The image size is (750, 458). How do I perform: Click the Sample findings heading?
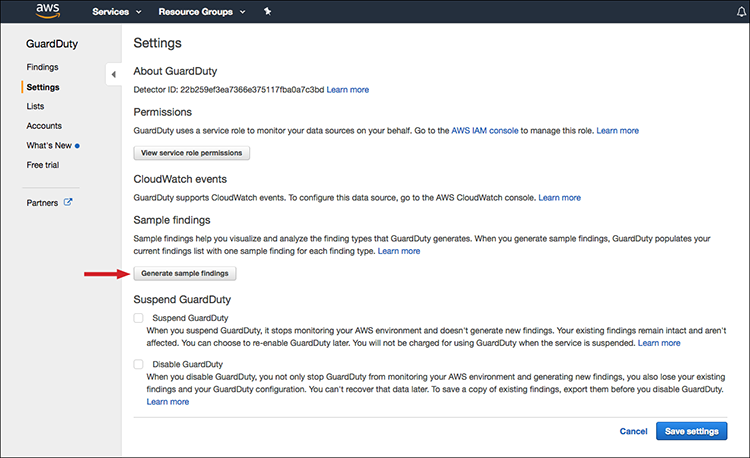pyautogui.click(x=172, y=220)
